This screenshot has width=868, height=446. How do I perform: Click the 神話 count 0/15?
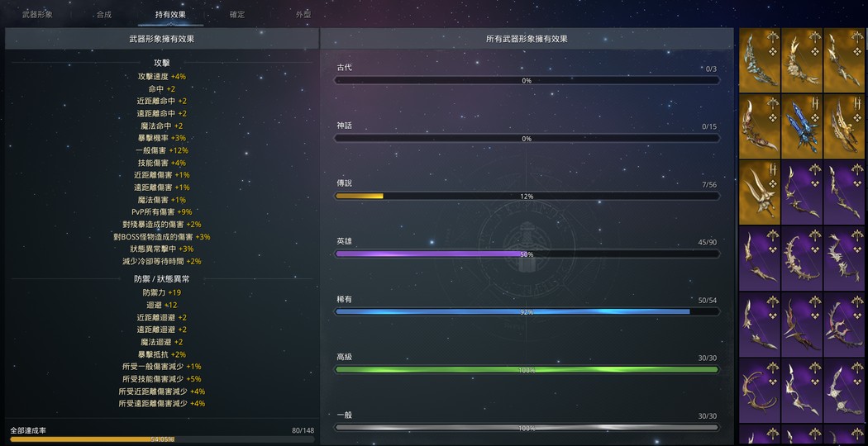click(x=709, y=126)
